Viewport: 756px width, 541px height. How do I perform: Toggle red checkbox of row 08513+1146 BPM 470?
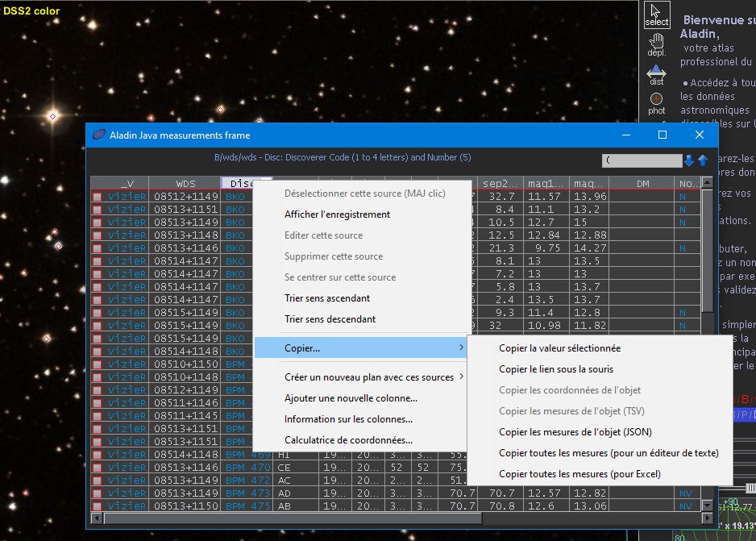[x=98, y=468]
